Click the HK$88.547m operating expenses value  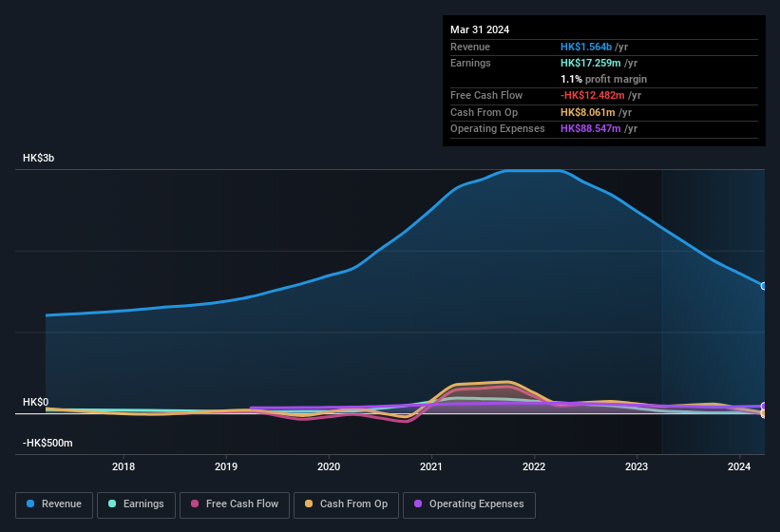click(x=591, y=128)
